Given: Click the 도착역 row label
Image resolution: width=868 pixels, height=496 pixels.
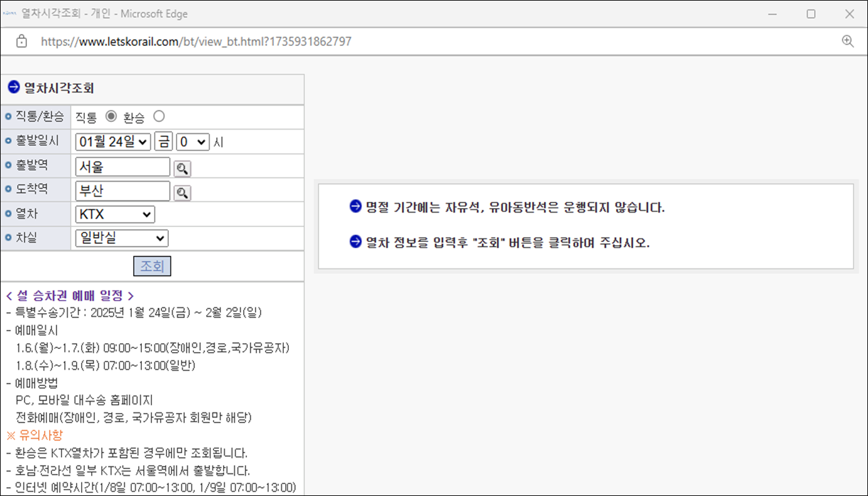Looking at the screenshot, I should coord(31,189).
